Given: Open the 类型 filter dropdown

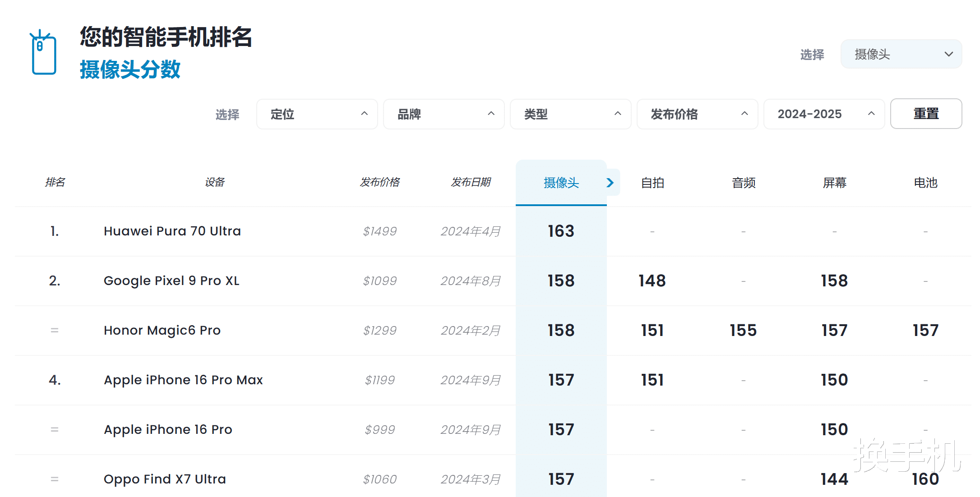Looking at the screenshot, I should 570,114.
